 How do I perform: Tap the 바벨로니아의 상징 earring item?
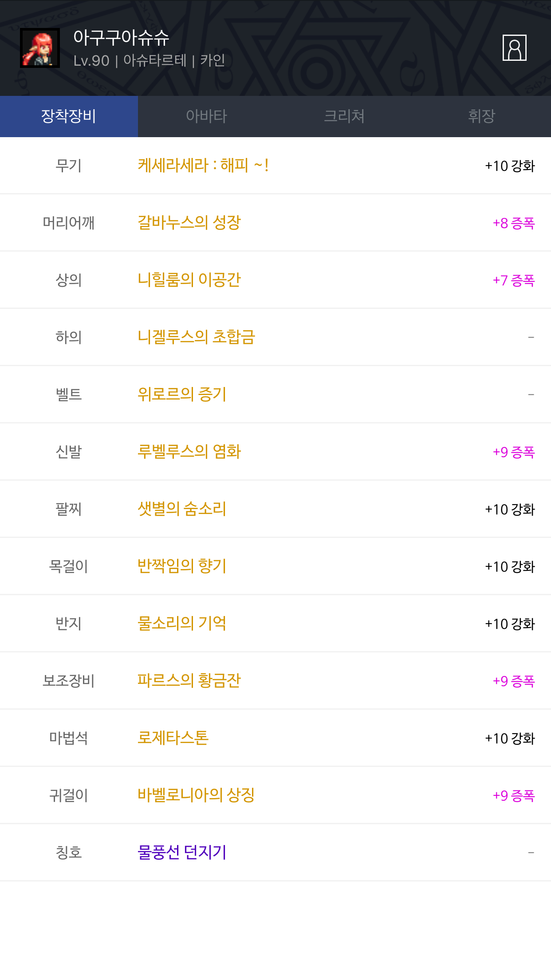tap(196, 795)
